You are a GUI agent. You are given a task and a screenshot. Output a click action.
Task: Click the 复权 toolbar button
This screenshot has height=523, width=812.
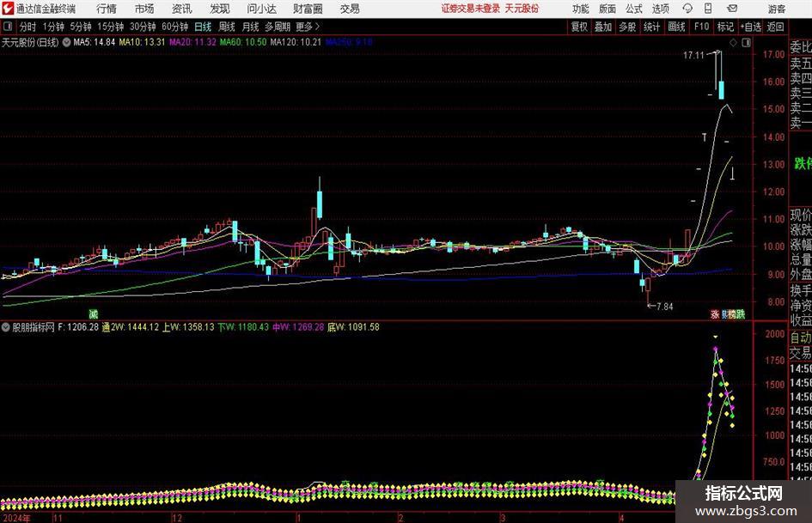pos(579,27)
